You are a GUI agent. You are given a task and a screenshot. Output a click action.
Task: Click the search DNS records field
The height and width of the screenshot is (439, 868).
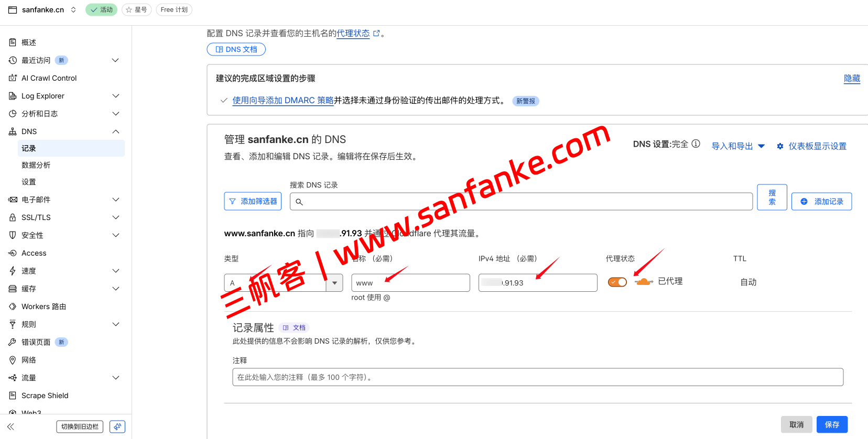521,202
